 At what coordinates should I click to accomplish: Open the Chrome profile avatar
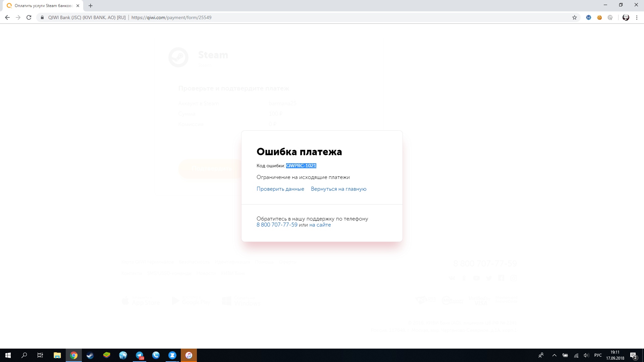point(626,17)
